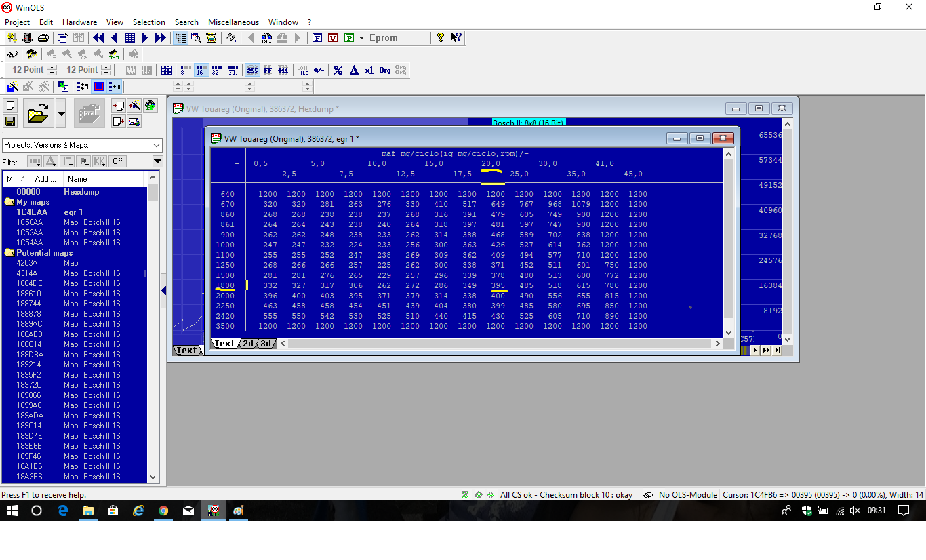Viewport: 926px width, 560px height.
Task: Click the Org original values icon
Action: tap(385, 70)
